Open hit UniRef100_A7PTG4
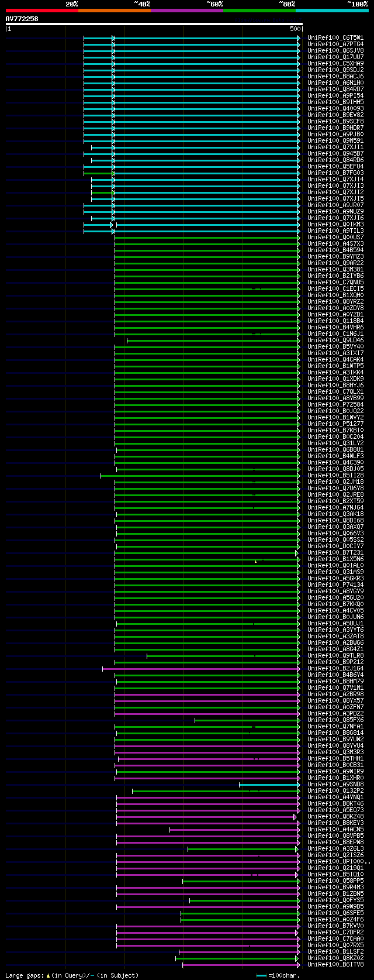The image size is (374, 980). (335, 44)
